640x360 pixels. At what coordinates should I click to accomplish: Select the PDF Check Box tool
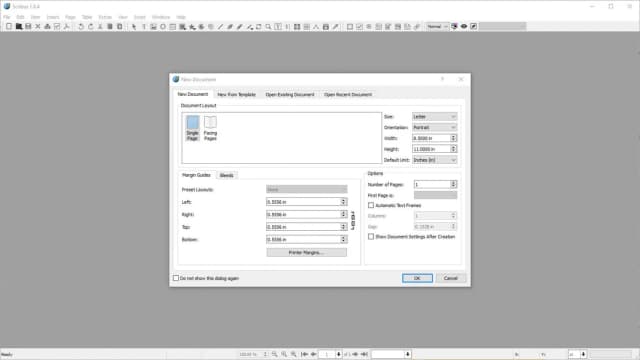click(359, 27)
